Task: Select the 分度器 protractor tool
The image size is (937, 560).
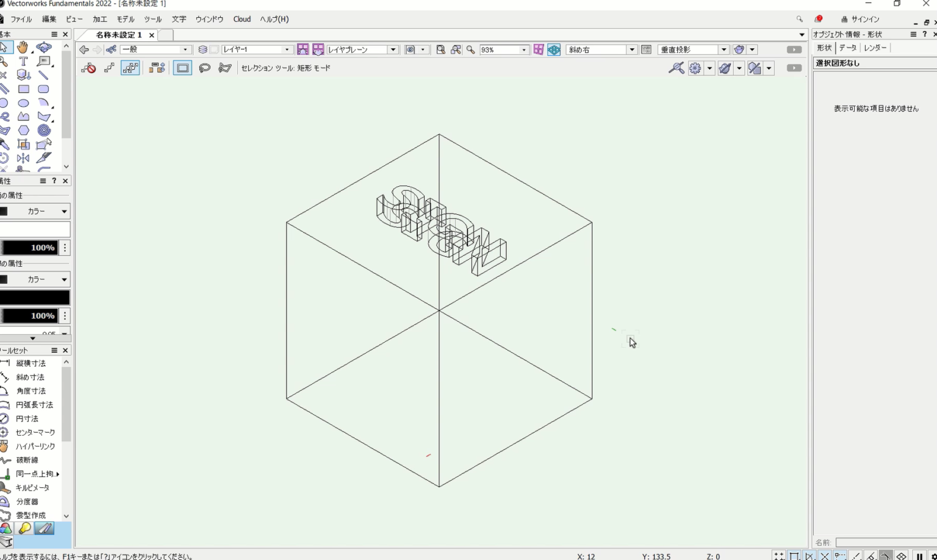Action: [x=27, y=501]
